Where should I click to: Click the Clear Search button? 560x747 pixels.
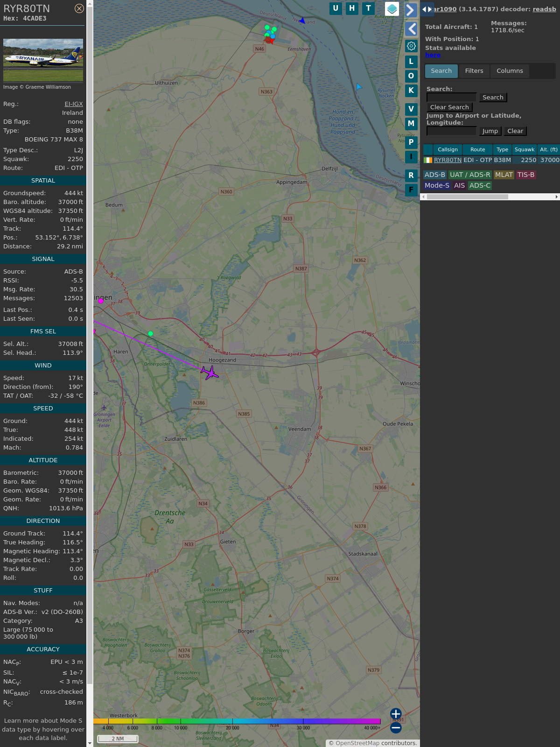[449, 107]
